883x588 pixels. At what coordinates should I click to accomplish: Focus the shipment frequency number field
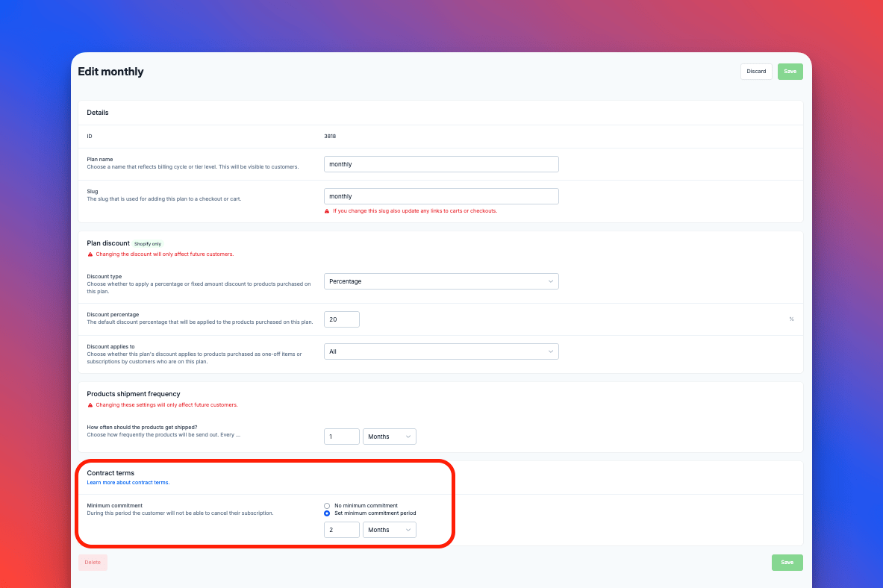(341, 437)
